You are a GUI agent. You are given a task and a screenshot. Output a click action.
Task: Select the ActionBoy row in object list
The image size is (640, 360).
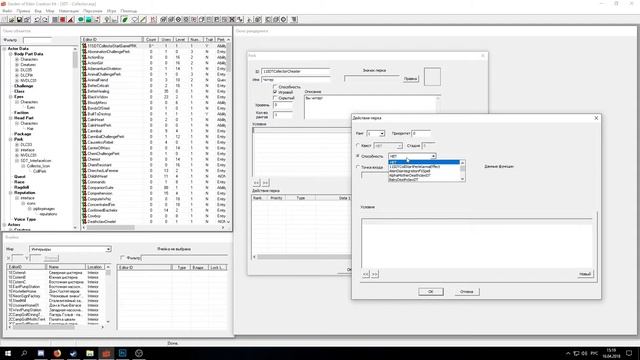(154, 58)
